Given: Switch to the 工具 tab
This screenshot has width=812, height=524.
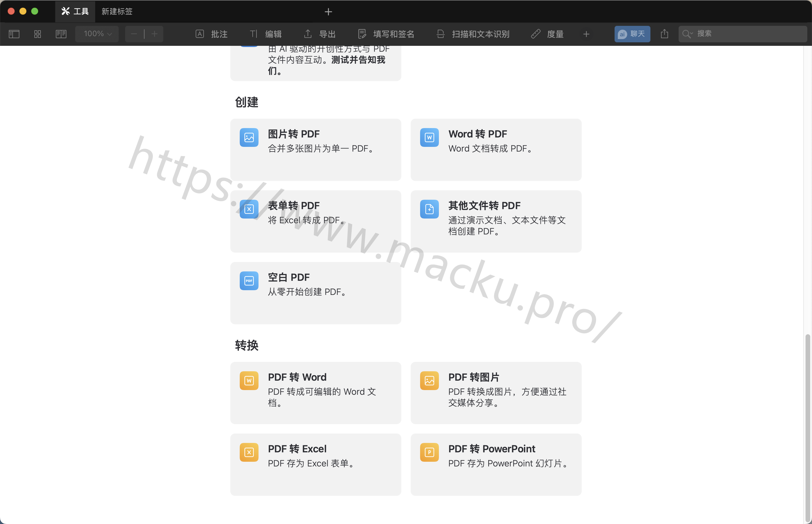Looking at the screenshot, I should (75, 11).
